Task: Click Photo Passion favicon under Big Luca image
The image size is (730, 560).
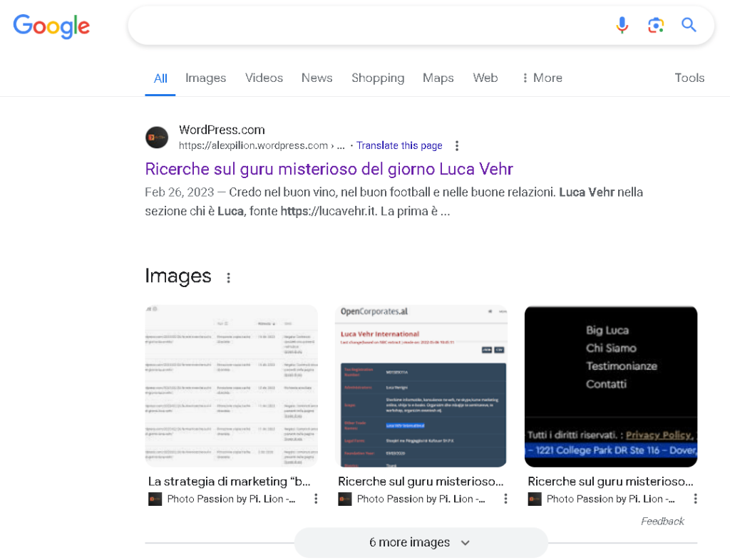Action: click(535, 499)
